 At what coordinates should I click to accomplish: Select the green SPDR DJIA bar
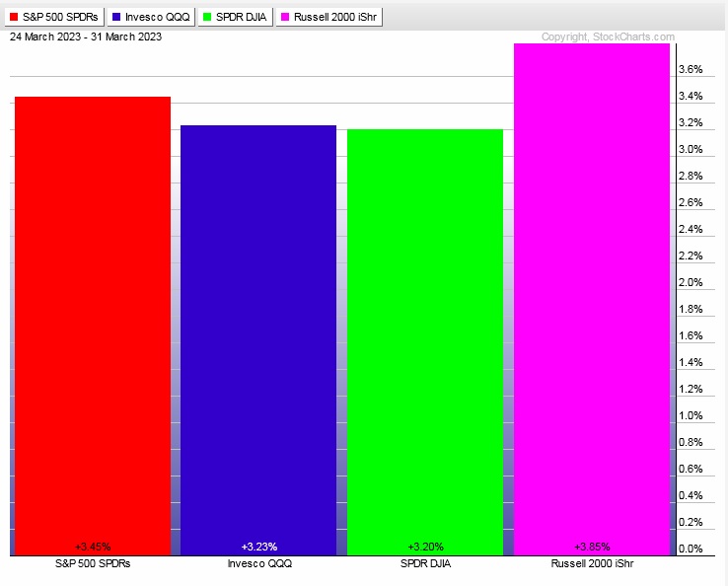click(425, 342)
